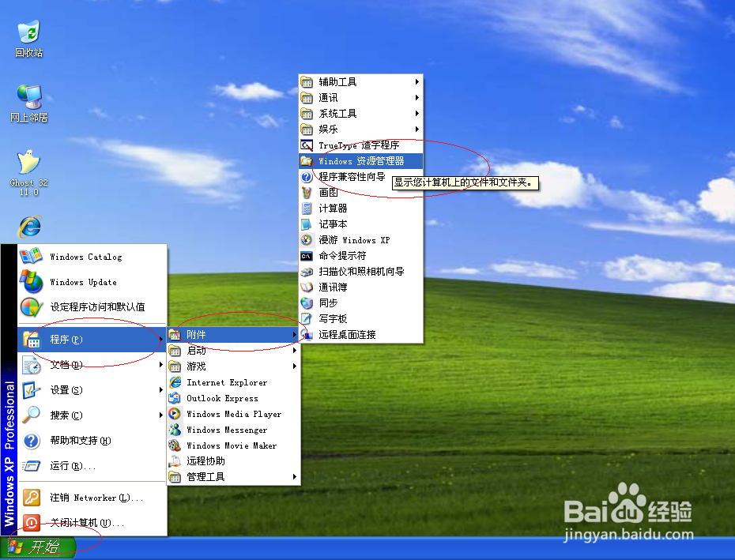Click the 设定程序访问和默认值 label
Image resolution: width=735 pixels, height=560 pixels.
[x=97, y=307]
